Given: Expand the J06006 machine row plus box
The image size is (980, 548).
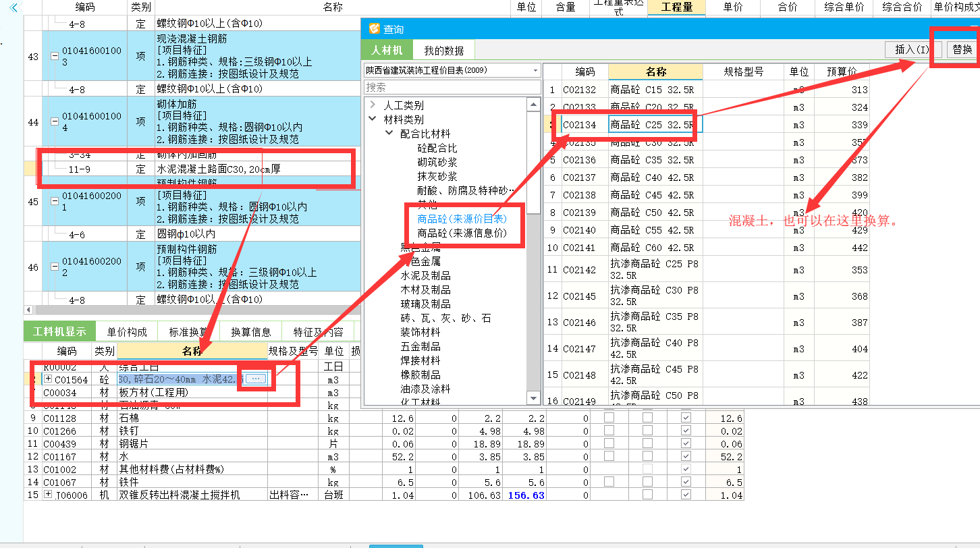Looking at the screenshot, I should click(x=48, y=495).
